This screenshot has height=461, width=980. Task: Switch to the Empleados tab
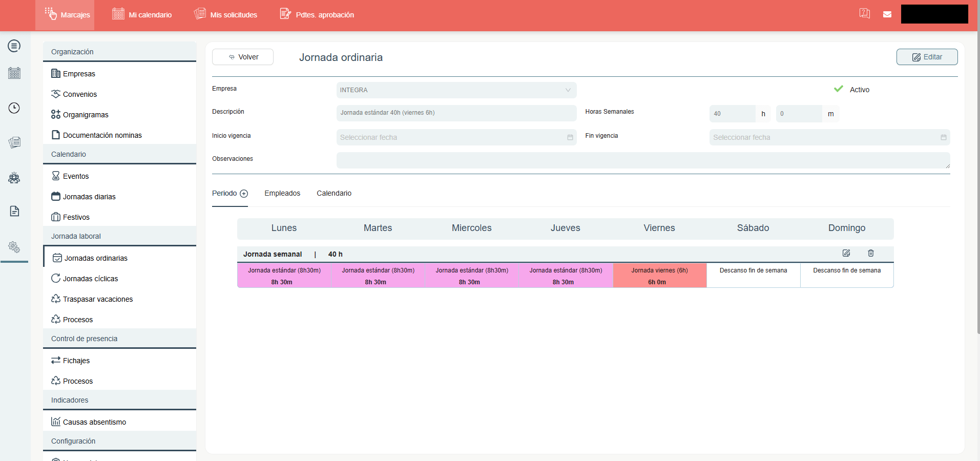click(x=282, y=193)
